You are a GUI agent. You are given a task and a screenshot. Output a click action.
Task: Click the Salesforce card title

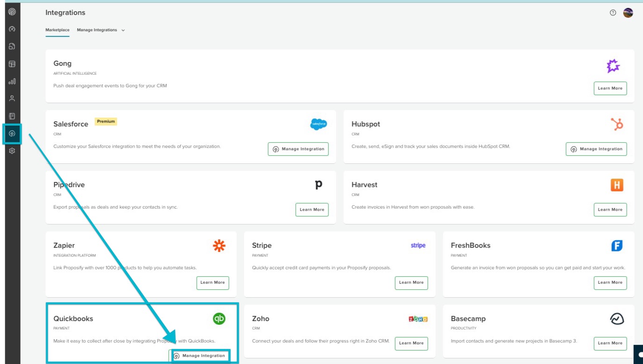[x=71, y=124]
